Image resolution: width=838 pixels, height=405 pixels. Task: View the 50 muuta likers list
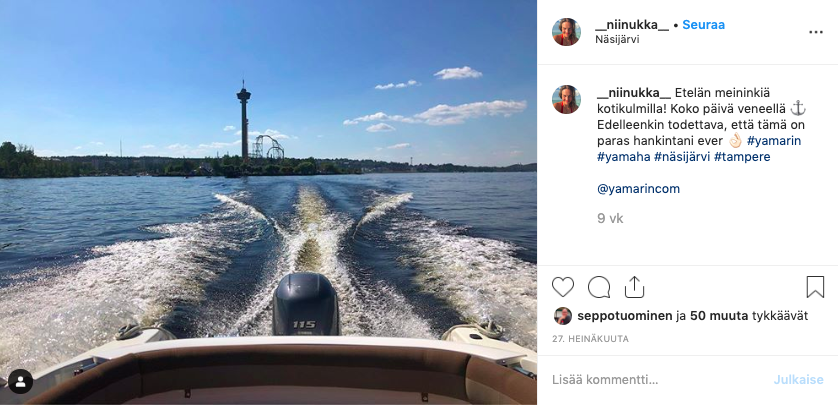(719, 316)
